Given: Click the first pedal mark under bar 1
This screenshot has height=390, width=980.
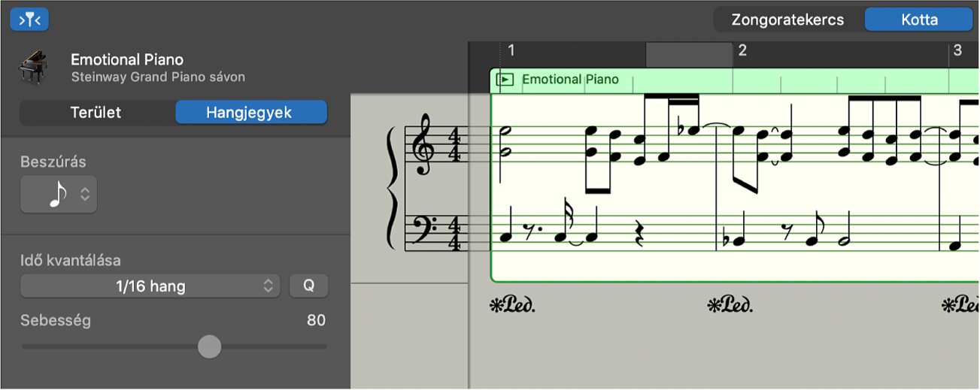Looking at the screenshot, I should point(512,306).
